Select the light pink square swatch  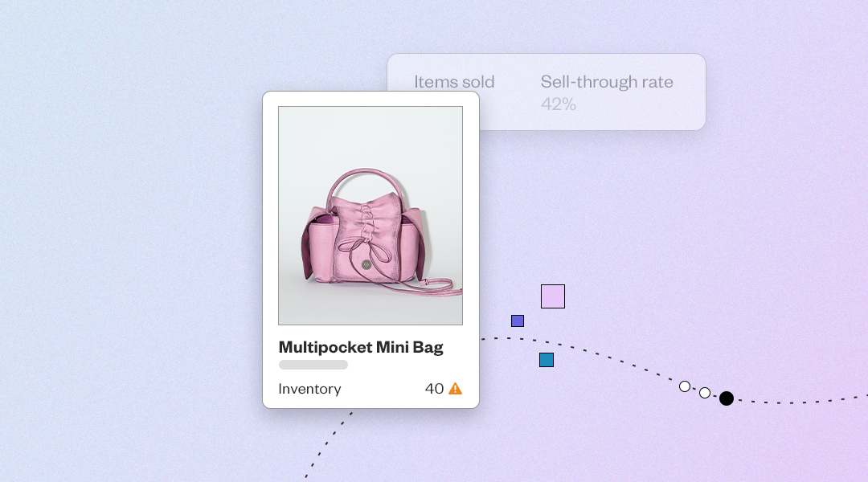tap(553, 296)
